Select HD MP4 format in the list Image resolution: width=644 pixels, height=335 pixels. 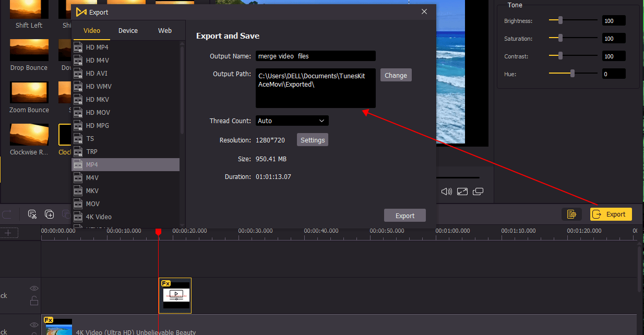coord(125,47)
